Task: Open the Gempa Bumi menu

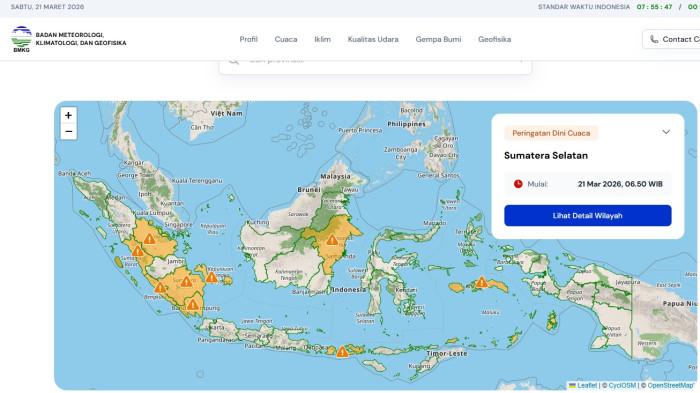Action: click(x=438, y=39)
